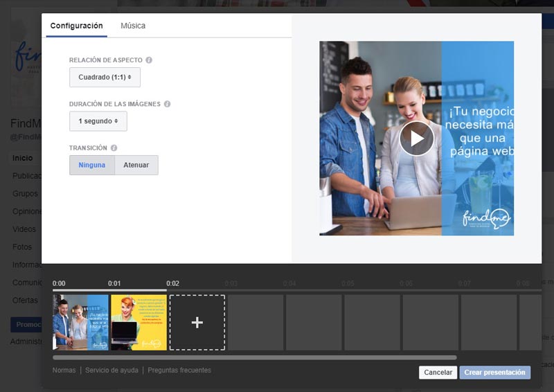The height and width of the screenshot is (392, 554).
Task: Open info tooltip for Relación de aspecto
Action: pyautogui.click(x=149, y=60)
